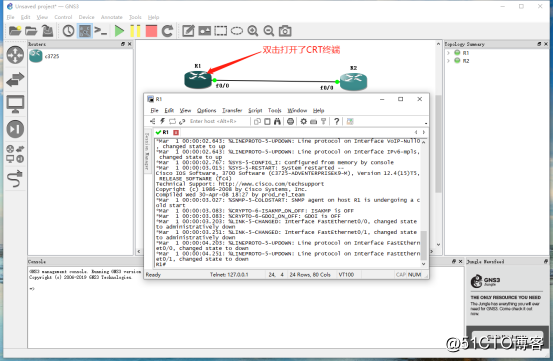Click the Zoom in magnifier icon

coord(253,31)
